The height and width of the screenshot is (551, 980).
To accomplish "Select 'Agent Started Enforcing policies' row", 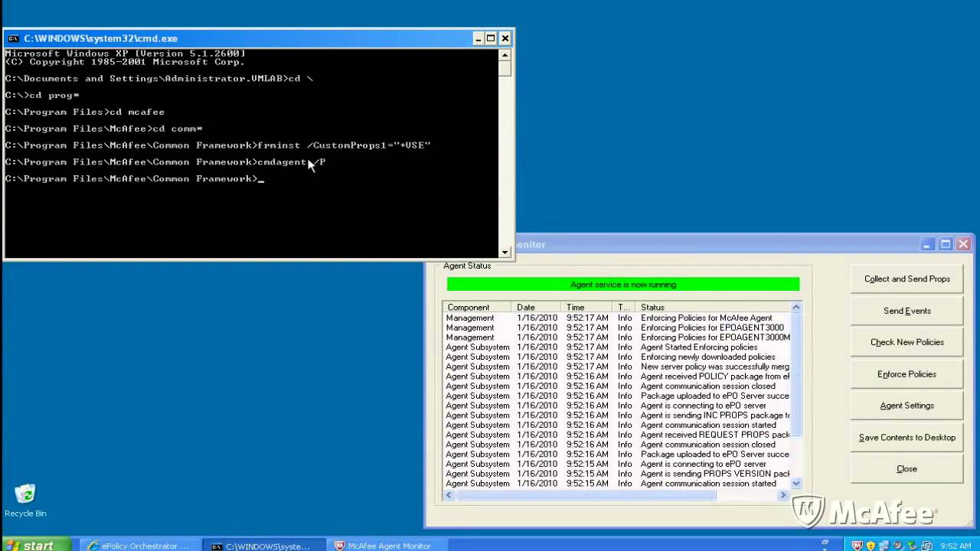I will [617, 347].
